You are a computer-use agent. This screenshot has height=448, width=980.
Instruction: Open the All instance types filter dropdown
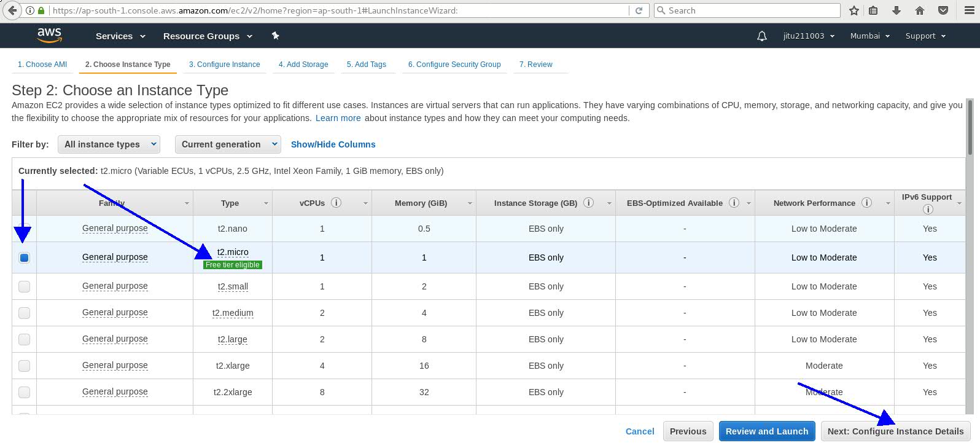pyautogui.click(x=109, y=144)
